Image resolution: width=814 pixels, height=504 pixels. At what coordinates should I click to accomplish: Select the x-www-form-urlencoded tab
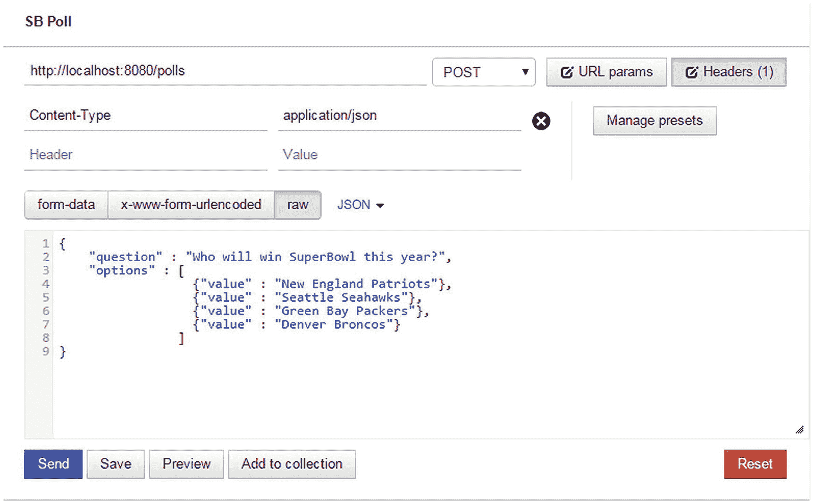pyautogui.click(x=191, y=205)
